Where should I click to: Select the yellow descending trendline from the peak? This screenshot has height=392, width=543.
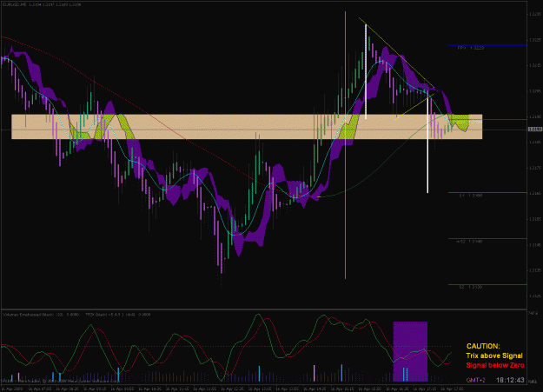(396, 52)
